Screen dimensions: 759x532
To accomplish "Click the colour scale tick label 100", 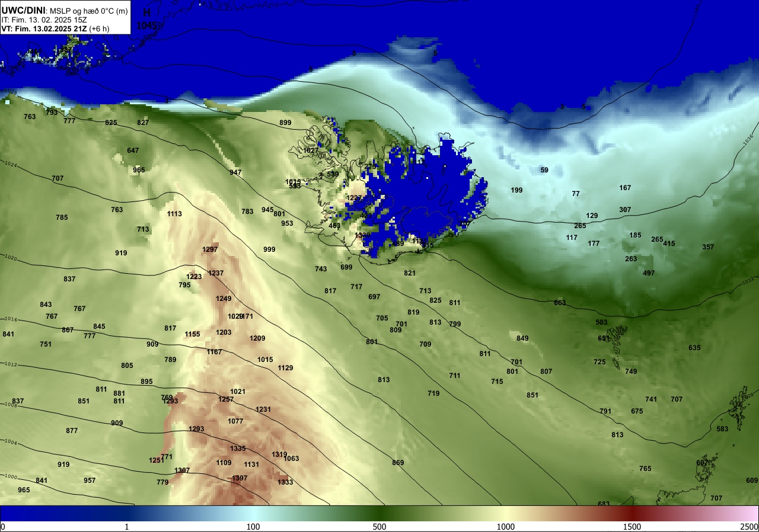I will click(x=253, y=527).
